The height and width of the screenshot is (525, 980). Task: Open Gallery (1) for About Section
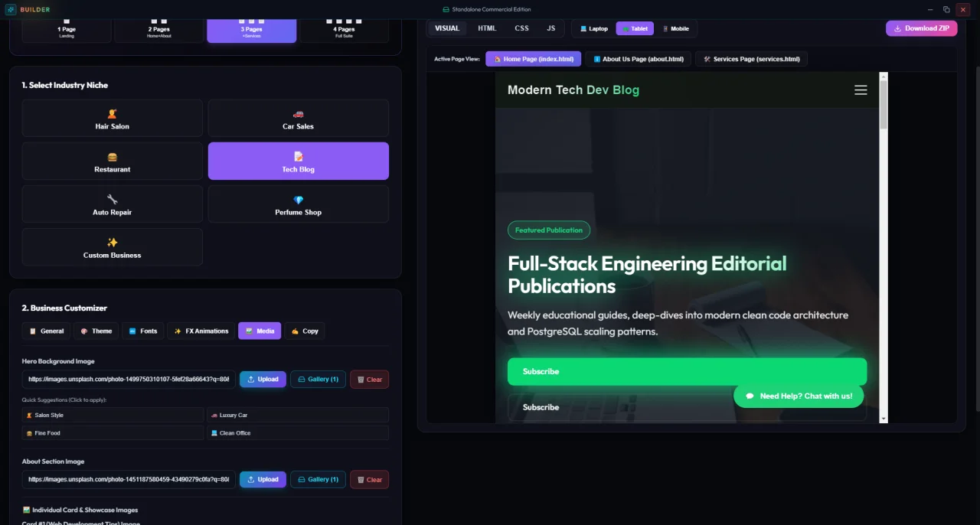tap(318, 479)
